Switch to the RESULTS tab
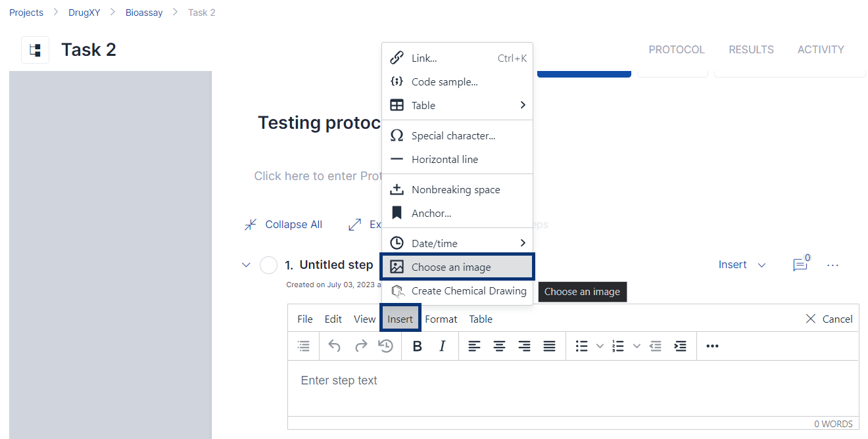 point(751,50)
